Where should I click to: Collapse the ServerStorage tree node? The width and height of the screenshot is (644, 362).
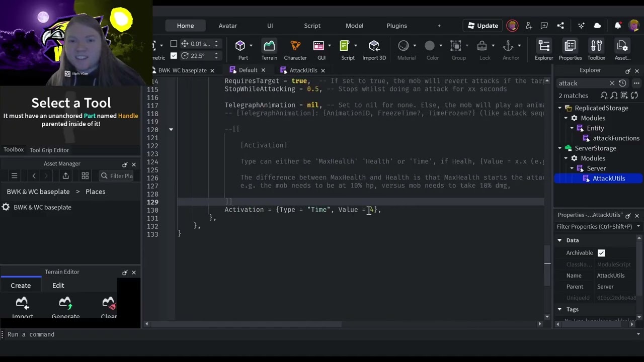559,148
